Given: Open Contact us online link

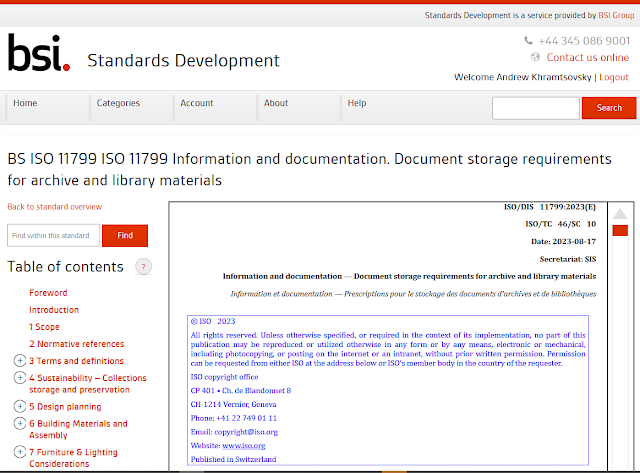Looking at the screenshot, I should pyautogui.click(x=588, y=57).
